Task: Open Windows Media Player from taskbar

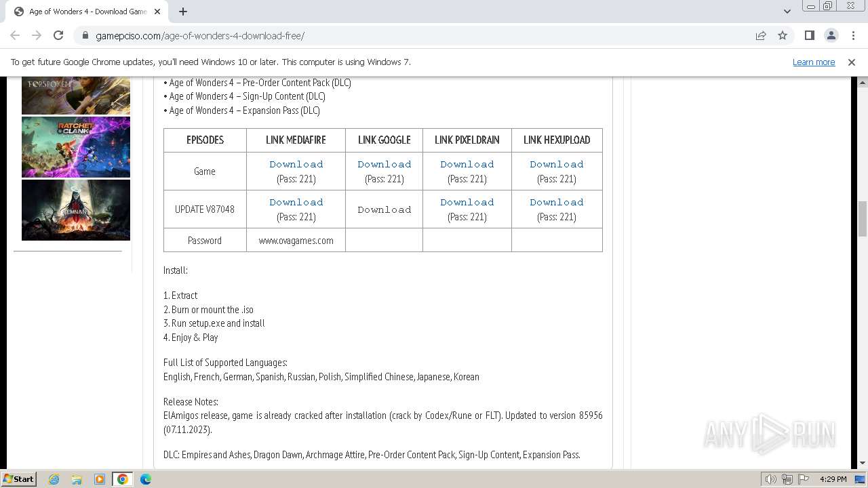Action: pyautogui.click(x=100, y=479)
